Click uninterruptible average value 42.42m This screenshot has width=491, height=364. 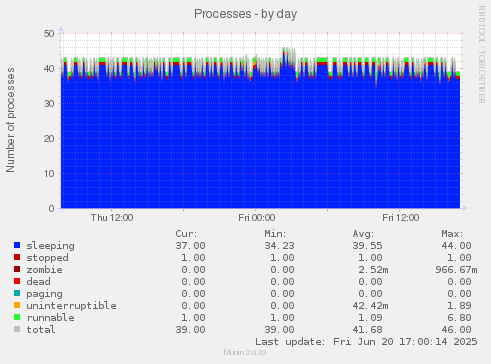tap(370, 306)
